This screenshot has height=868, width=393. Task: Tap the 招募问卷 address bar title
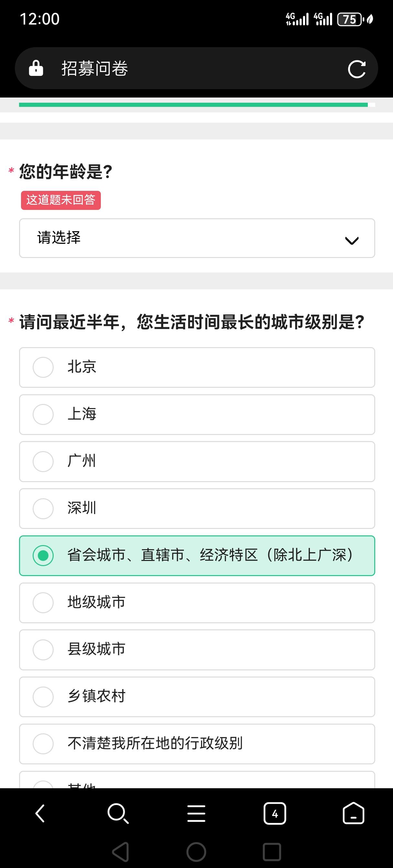94,69
